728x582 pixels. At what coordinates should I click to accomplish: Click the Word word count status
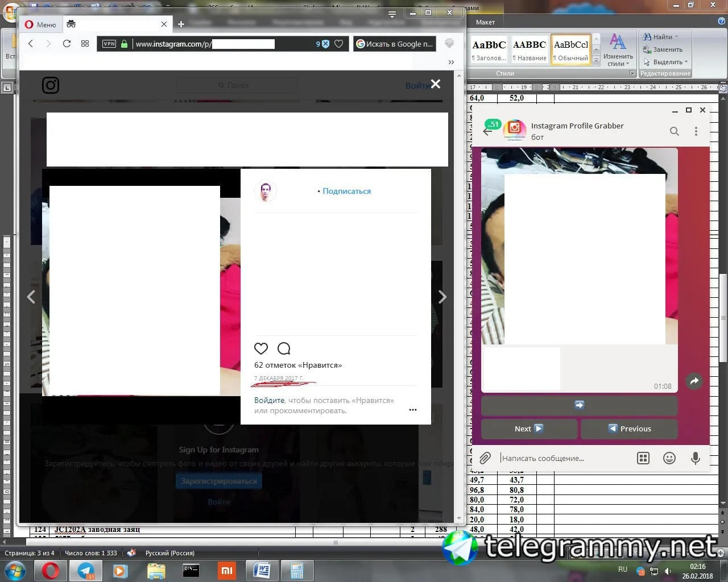[91, 553]
